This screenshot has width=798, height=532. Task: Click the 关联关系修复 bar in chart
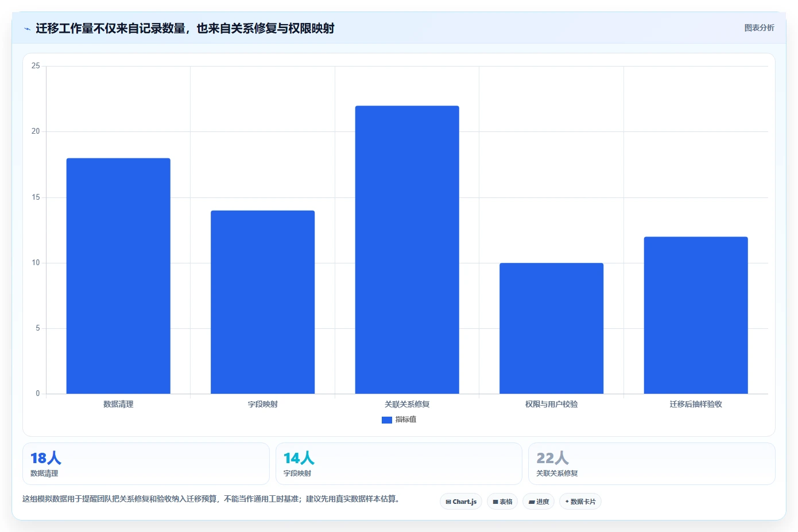tap(407, 250)
